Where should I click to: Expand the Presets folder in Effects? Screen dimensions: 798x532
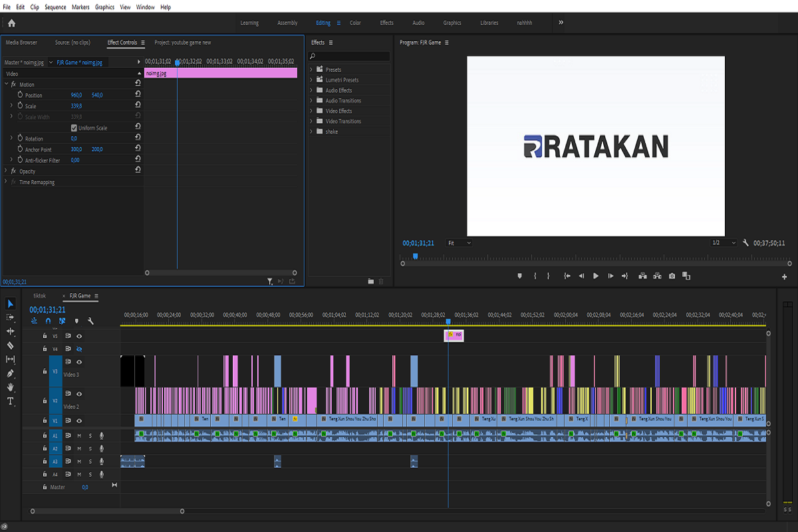click(x=311, y=69)
